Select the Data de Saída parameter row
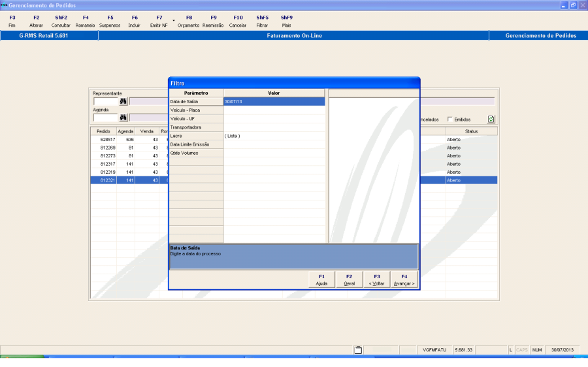Viewport: 588px width, 367px height. click(x=196, y=102)
